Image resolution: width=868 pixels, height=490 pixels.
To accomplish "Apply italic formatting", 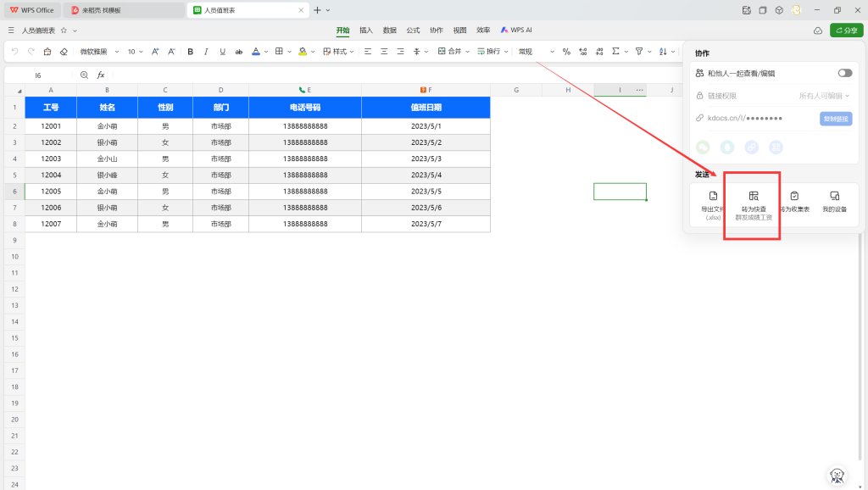I will 206,52.
